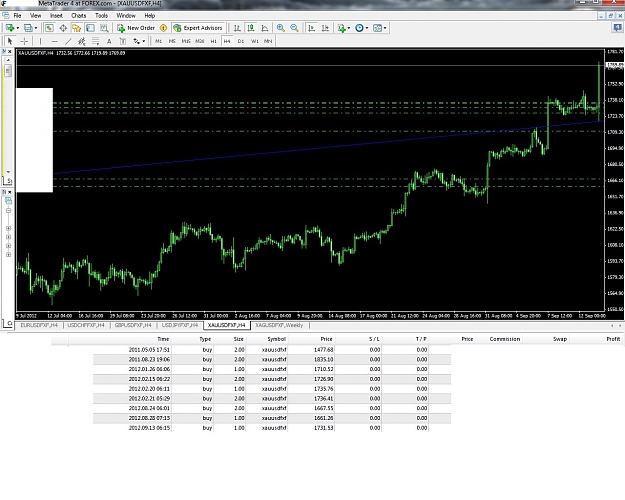Switch to W1 timeframe
The width and height of the screenshot is (625, 500).
(255, 41)
